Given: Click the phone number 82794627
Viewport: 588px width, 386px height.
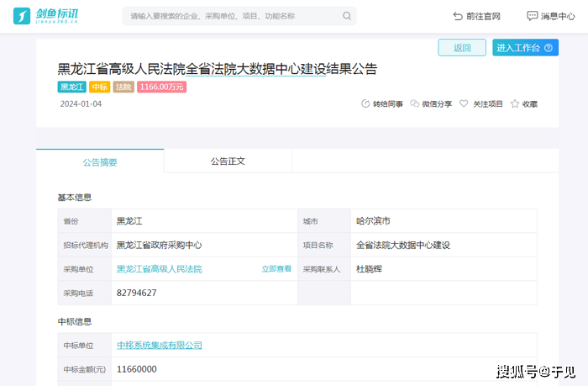Looking at the screenshot, I should click(x=136, y=293).
